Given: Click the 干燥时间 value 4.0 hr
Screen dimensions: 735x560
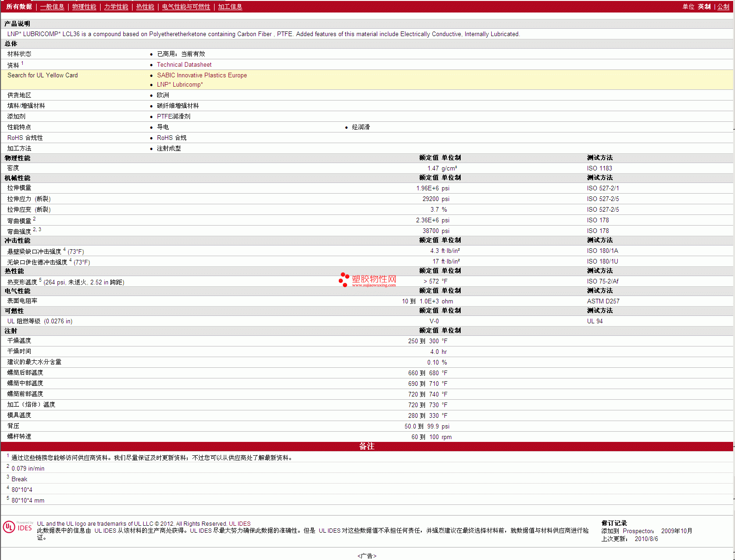Looking at the screenshot, I should click(438, 352).
